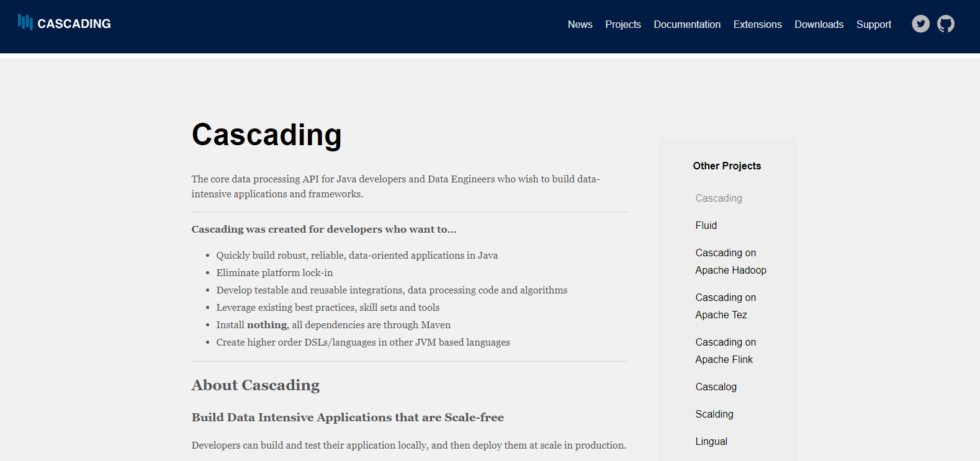The width and height of the screenshot is (980, 461).
Task: Click the large Cascading page title
Action: 267,135
